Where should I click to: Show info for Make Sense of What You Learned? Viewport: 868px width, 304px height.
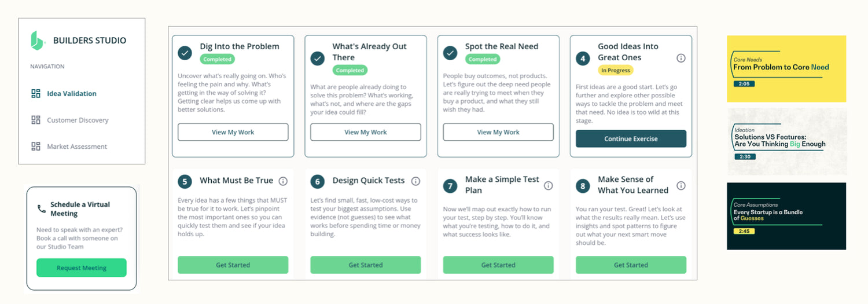click(x=681, y=185)
